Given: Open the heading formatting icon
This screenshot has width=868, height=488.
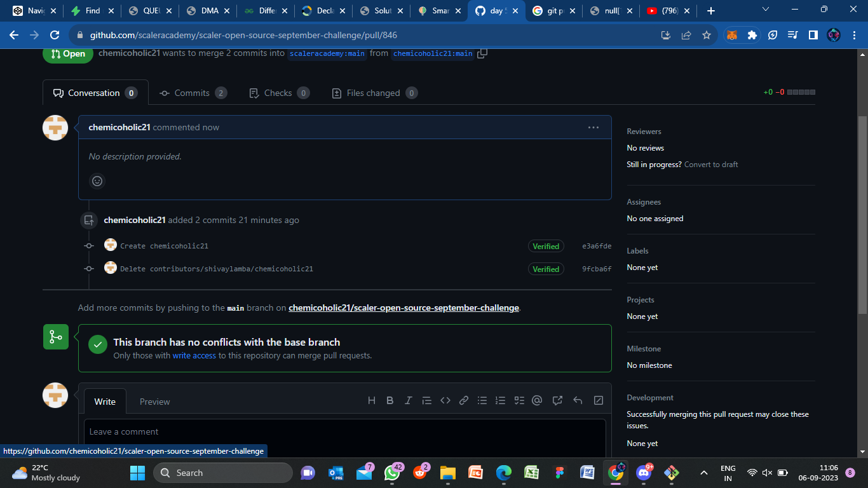Looking at the screenshot, I should (x=371, y=400).
